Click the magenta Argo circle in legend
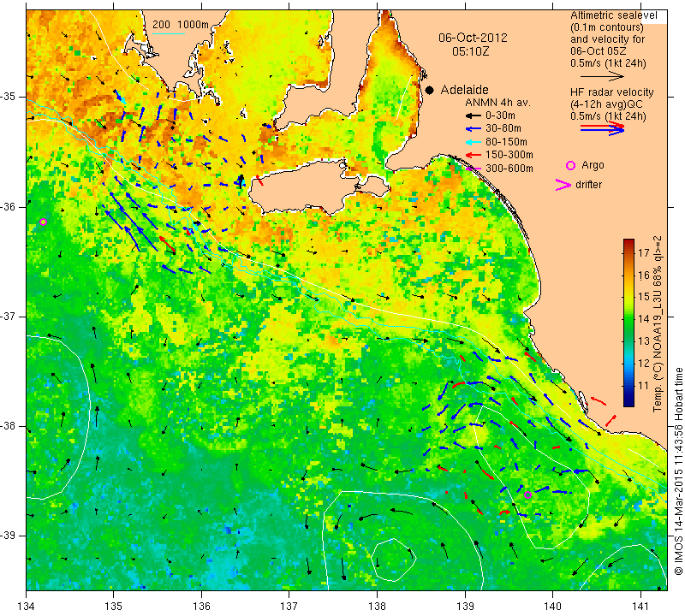This screenshot has width=685, height=616. (x=570, y=165)
